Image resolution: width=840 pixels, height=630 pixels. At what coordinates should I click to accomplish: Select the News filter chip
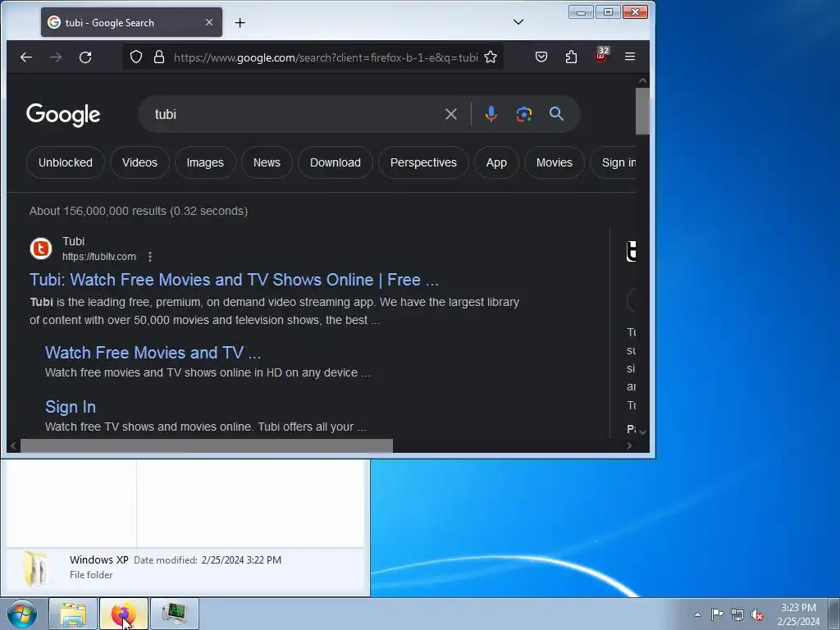267,163
